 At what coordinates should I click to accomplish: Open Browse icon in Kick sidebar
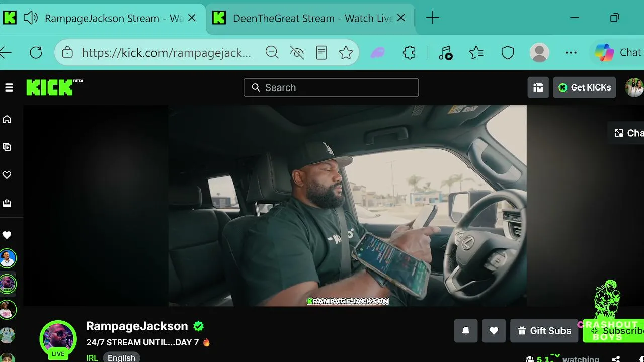click(7, 147)
